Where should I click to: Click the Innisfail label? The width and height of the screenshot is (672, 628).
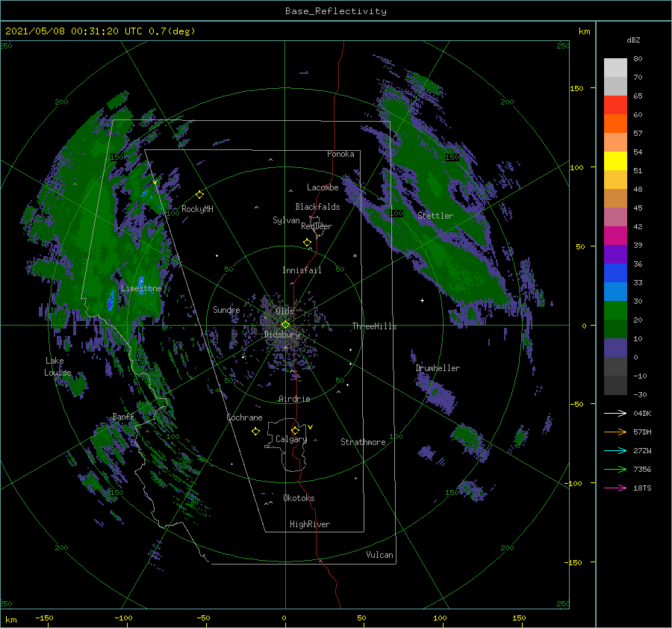302,270
